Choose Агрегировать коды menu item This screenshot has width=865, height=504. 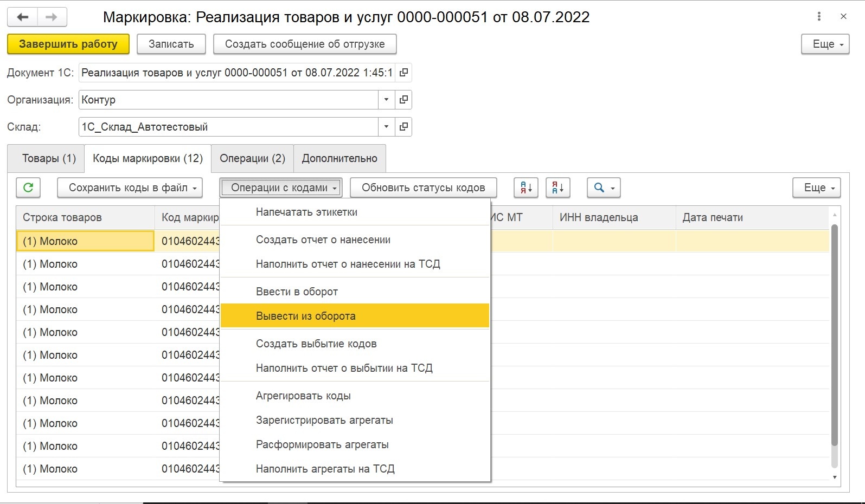(x=355, y=396)
